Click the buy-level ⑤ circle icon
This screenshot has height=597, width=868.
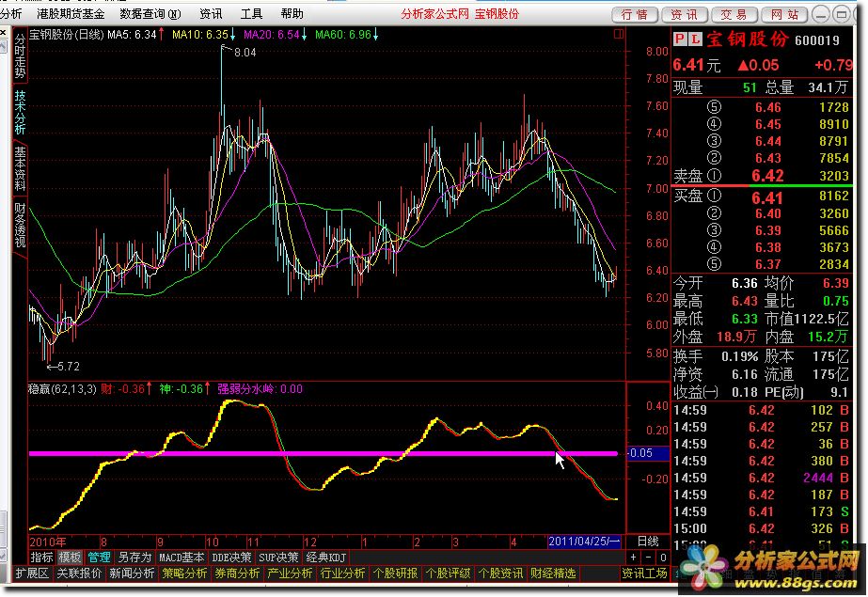coord(714,264)
